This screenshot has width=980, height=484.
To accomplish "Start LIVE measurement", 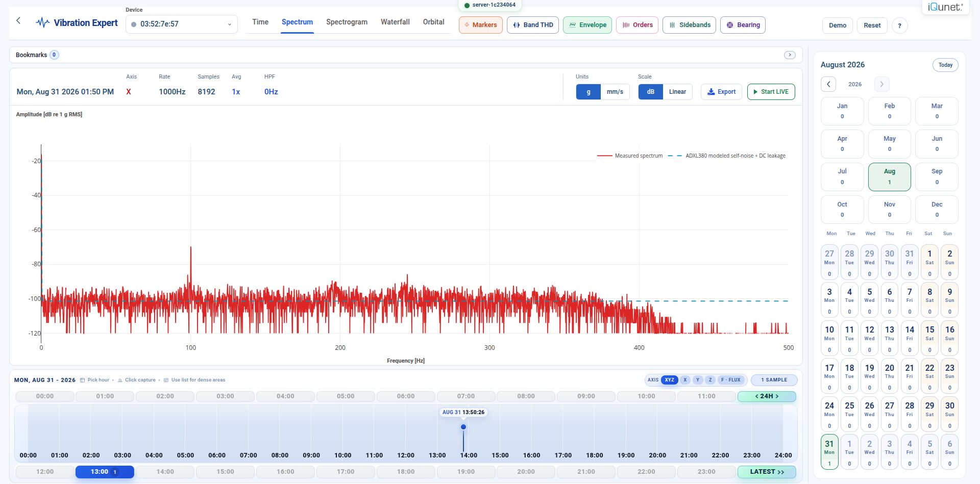I will click(x=771, y=92).
